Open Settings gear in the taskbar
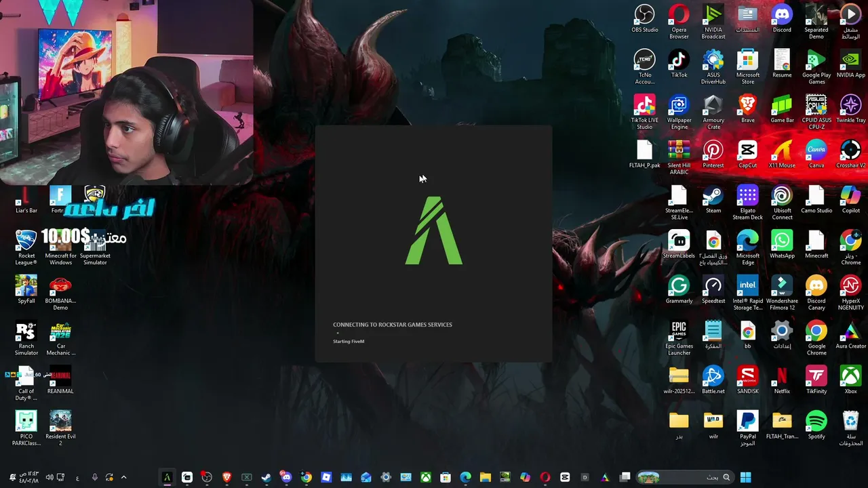The height and width of the screenshot is (488, 868). (386, 477)
